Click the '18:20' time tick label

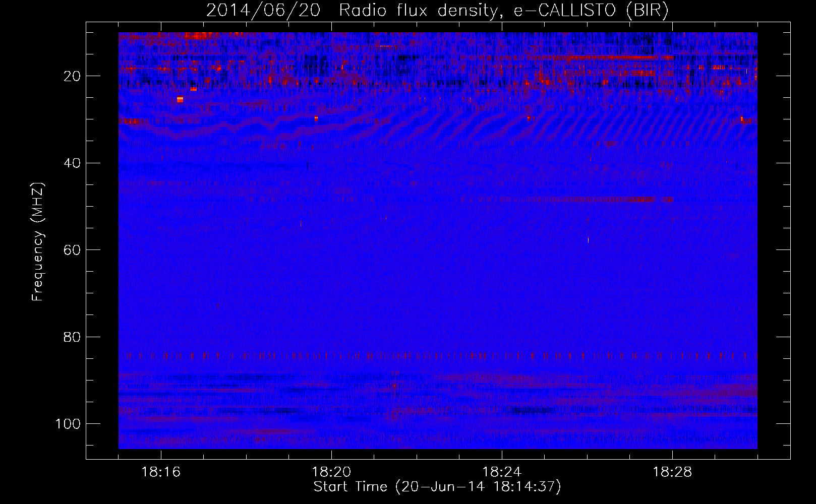(x=331, y=472)
